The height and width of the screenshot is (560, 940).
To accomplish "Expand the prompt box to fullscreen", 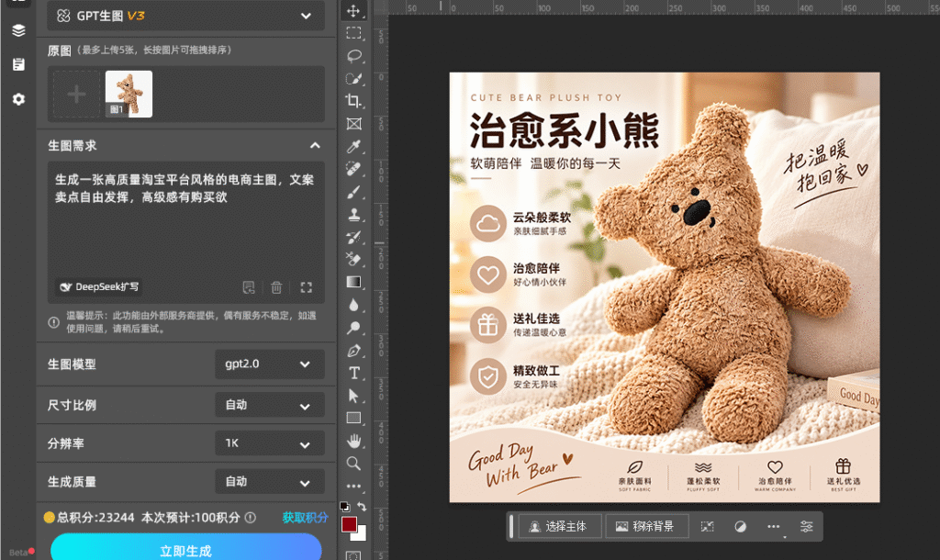I will (x=306, y=287).
